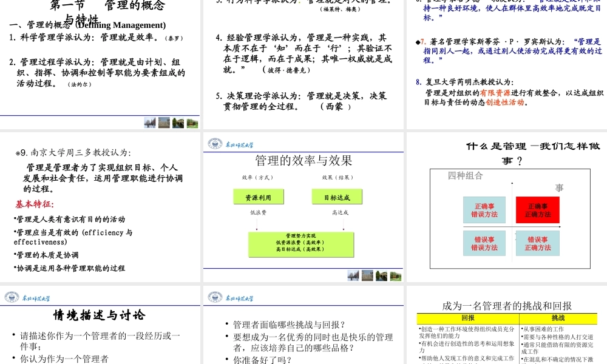
Task: Click bullet 管理者面临哪些挑战与回报？
Action: click(285, 324)
